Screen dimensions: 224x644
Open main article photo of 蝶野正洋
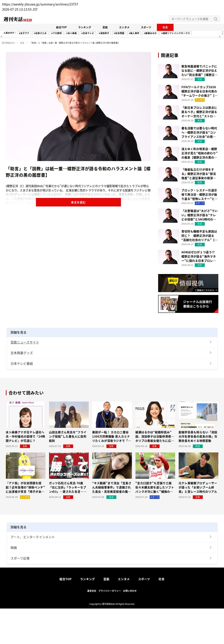point(78,106)
